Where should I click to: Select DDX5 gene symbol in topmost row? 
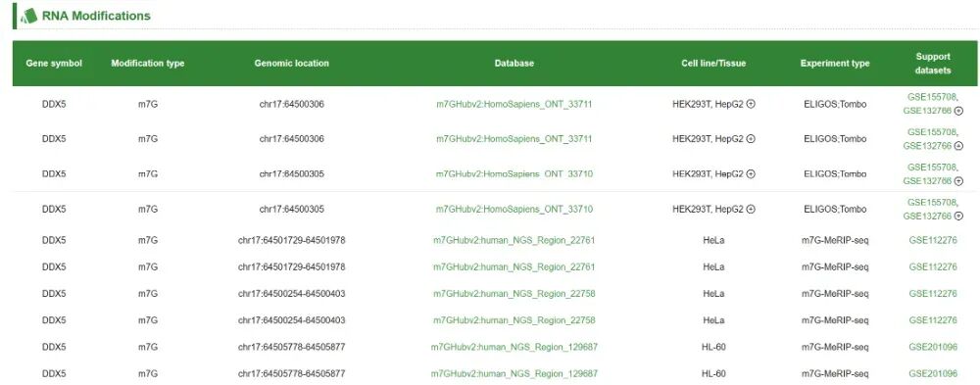coord(54,105)
